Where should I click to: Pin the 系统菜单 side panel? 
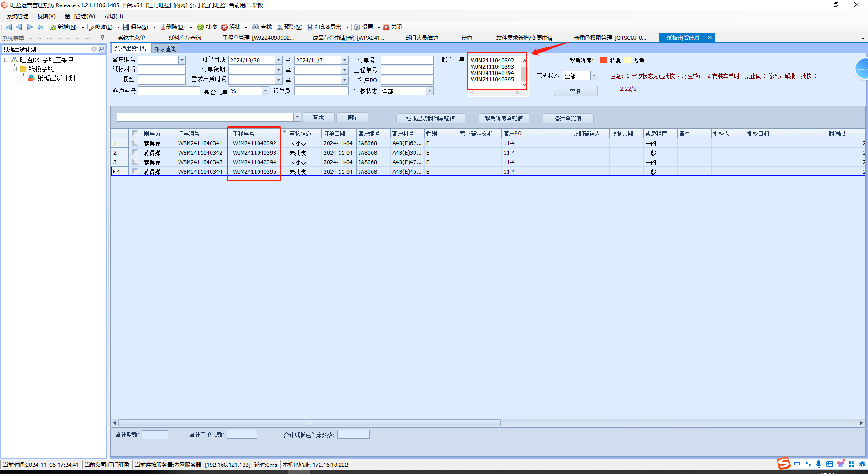click(102, 38)
